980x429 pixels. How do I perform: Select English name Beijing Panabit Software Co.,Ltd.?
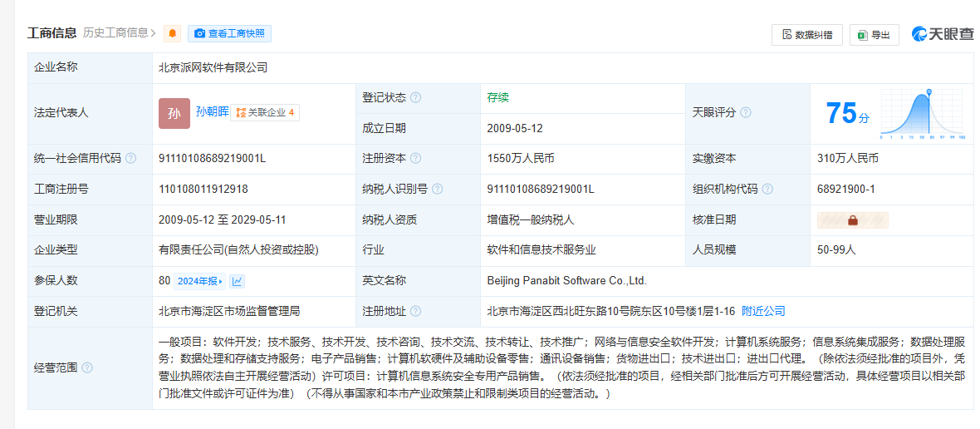[x=566, y=281]
